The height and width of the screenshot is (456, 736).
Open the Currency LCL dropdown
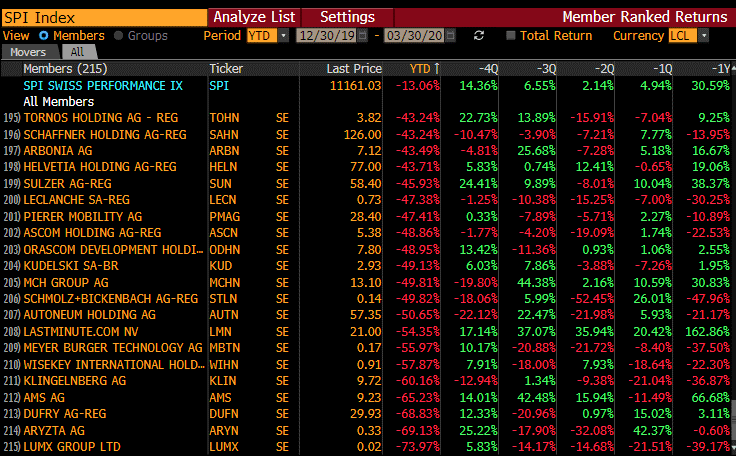click(704, 36)
